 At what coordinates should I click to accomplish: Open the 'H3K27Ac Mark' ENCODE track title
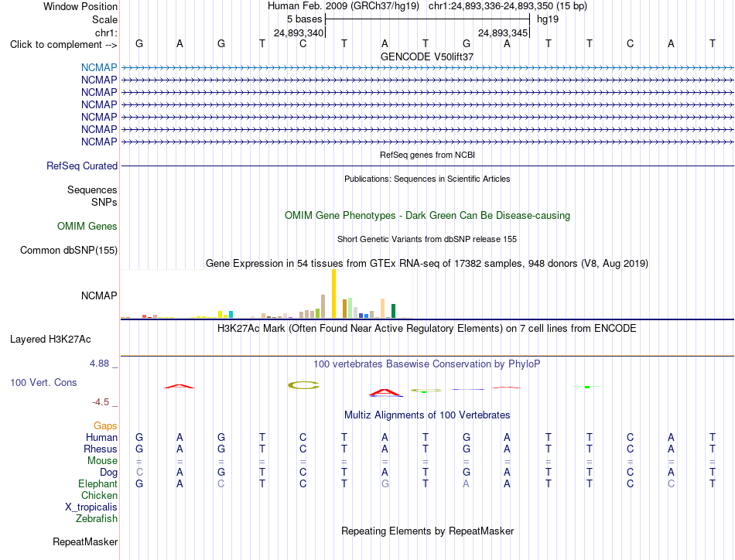coord(427,329)
